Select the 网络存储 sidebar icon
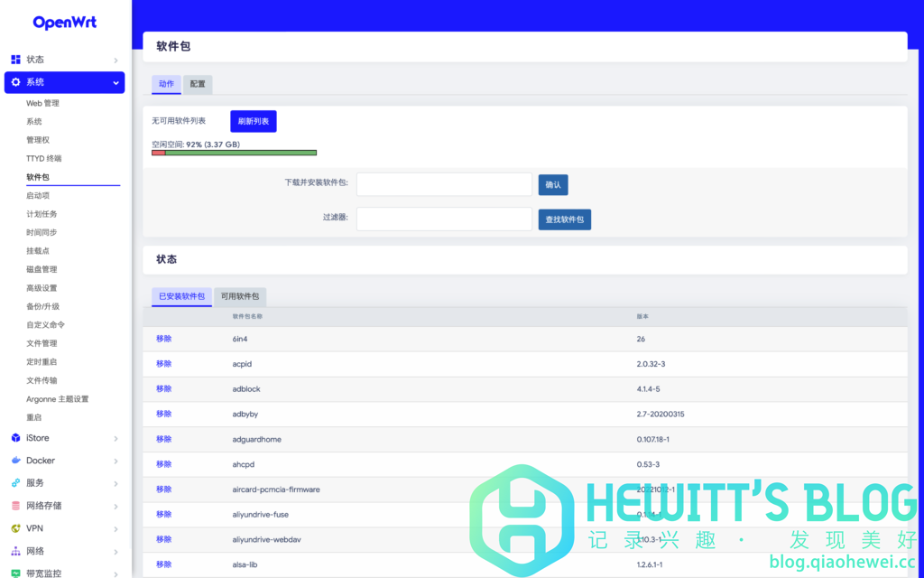 point(14,507)
